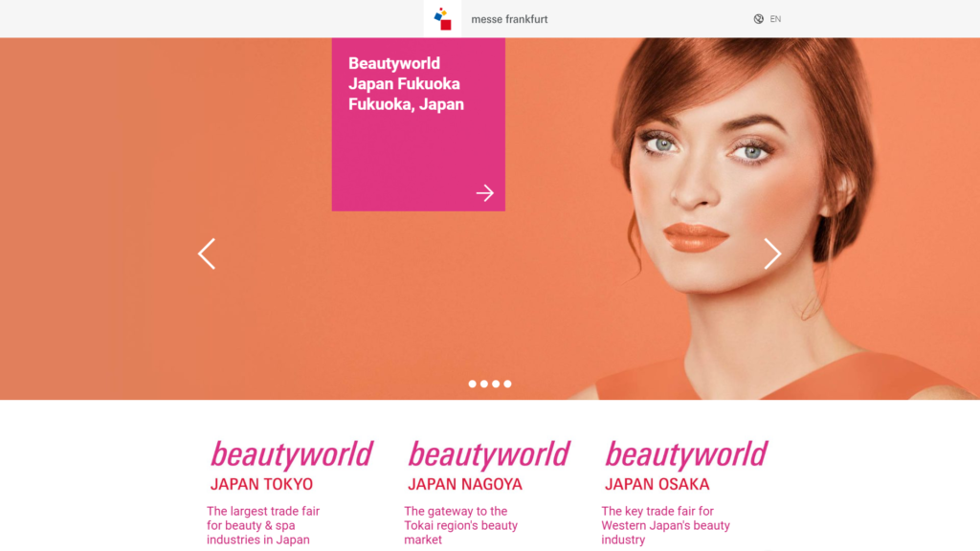
Task: Select the third carousel dot
Action: (x=496, y=384)
